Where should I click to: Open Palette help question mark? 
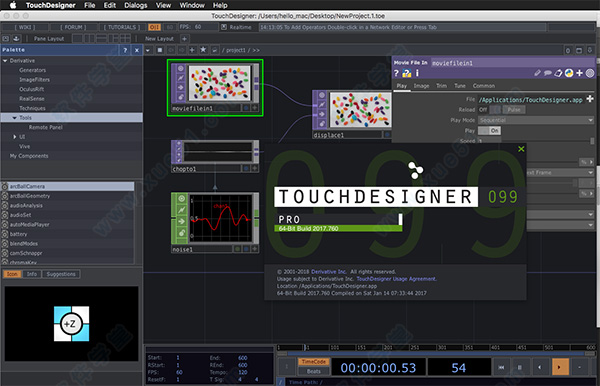click(125, 50)
